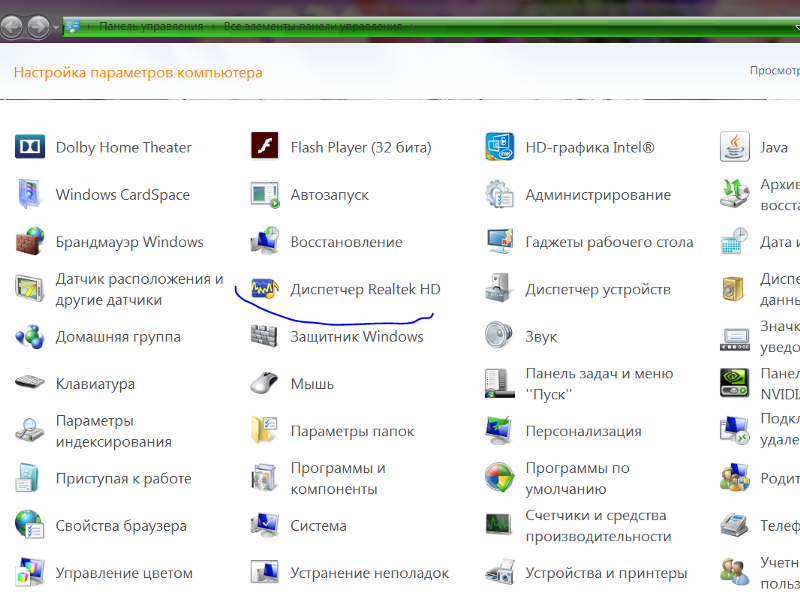Click the Защитник Windows text label

point(357,337)
